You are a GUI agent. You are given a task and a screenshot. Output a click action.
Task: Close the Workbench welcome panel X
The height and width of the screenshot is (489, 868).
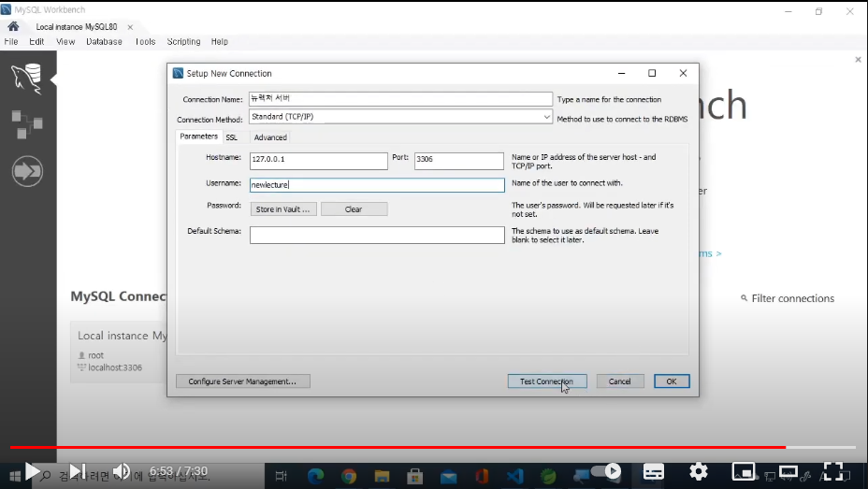pos(858,59)
